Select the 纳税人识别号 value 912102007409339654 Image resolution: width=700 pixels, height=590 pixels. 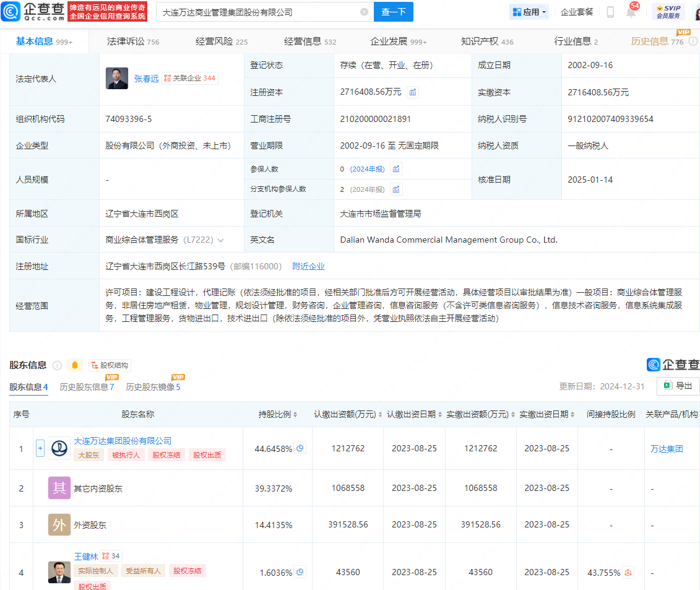(610, 119)
